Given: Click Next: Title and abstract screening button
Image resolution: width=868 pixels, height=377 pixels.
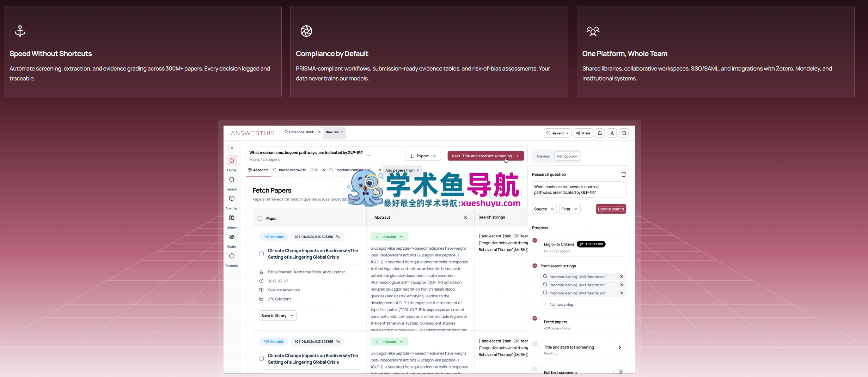Looking at the screenshot, I should [485, 156].
